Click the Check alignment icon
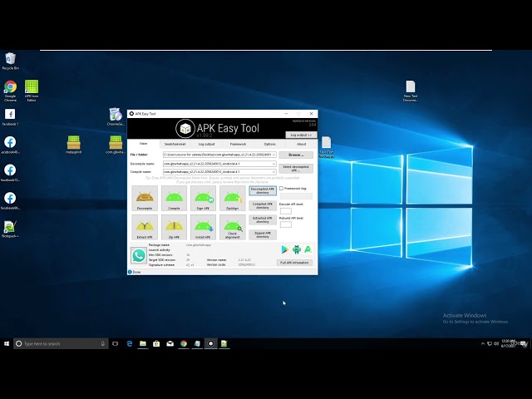532x399 pixels. 233,227
